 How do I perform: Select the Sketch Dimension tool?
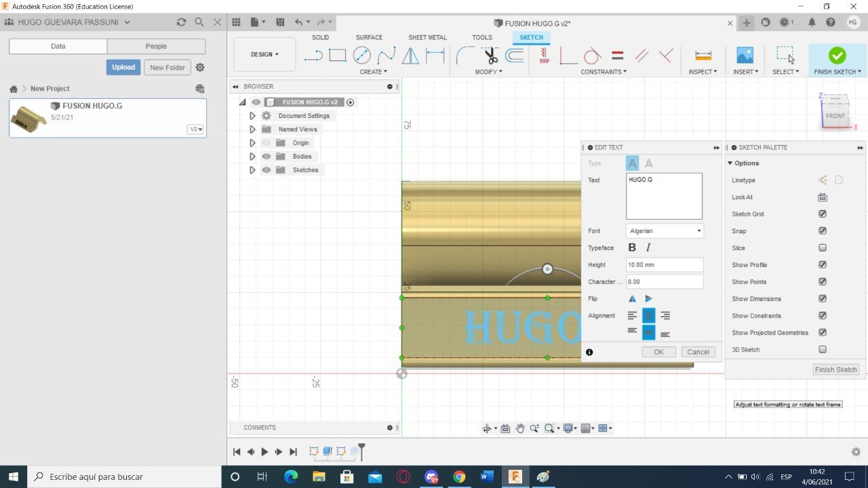[435, 56]
